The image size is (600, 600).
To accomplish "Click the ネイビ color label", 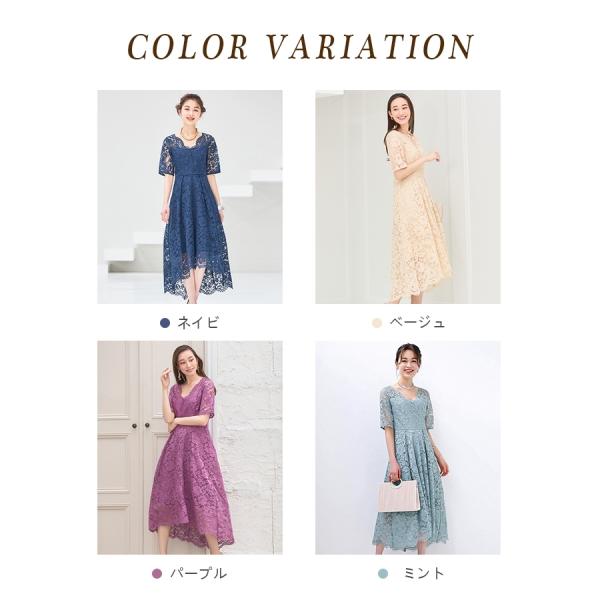I will (x=198, y=323).
